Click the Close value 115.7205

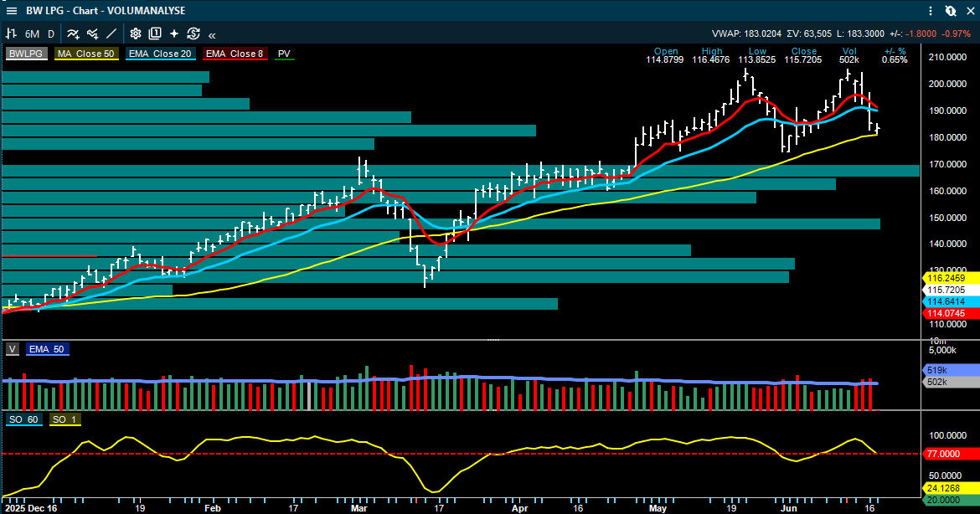pos(803,60)
